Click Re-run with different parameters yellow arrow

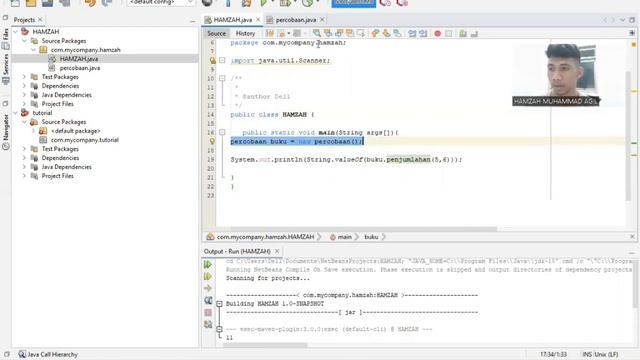(208, 277)
